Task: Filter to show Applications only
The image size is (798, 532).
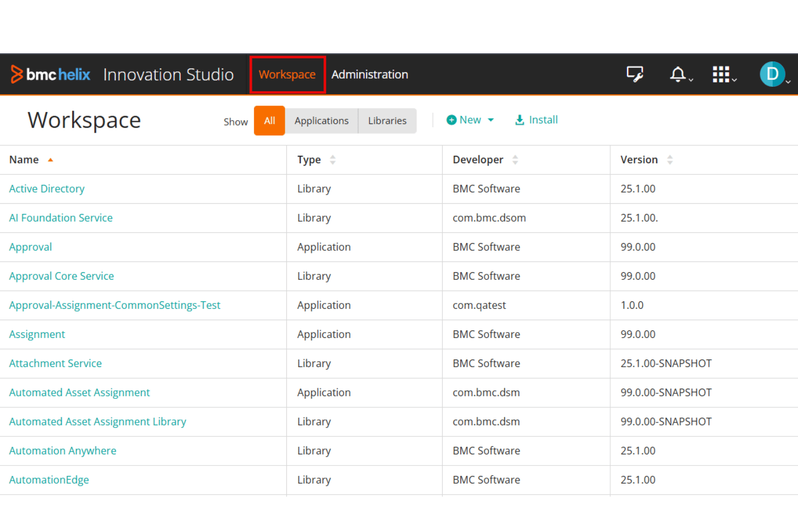Action: (321, 121)
